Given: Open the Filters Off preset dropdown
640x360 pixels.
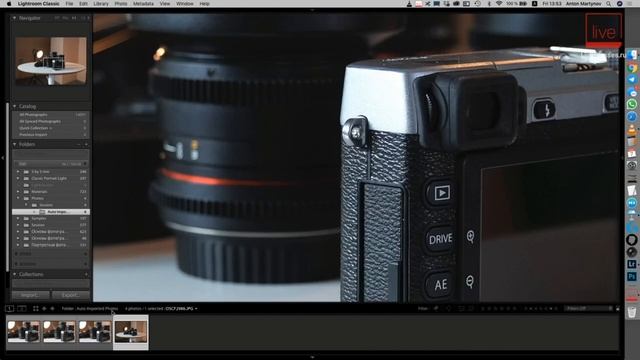Looking at the screenshot, I should [588, 309].
